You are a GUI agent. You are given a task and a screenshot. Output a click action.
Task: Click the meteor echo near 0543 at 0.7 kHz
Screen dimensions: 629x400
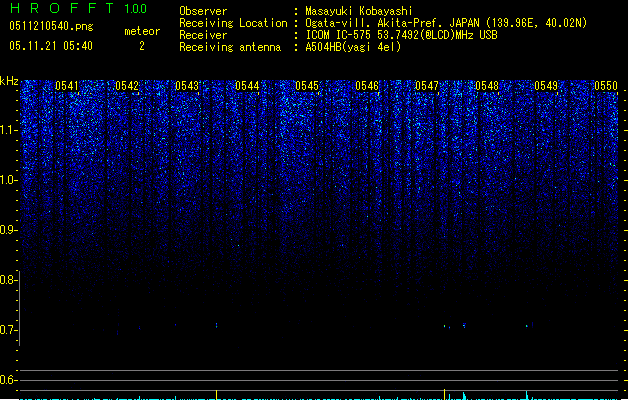pos(217,325)
